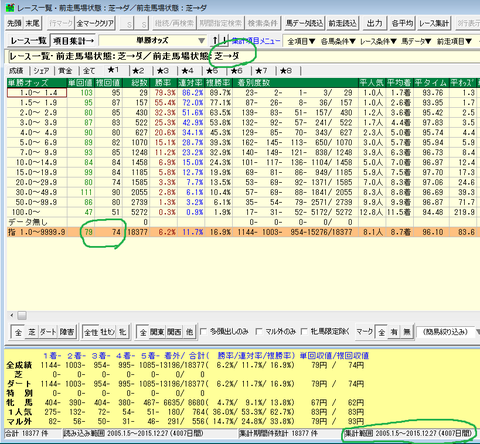480x444 pixels.
Task: Switch to the 全て tab
Action: tap(89, 71)
